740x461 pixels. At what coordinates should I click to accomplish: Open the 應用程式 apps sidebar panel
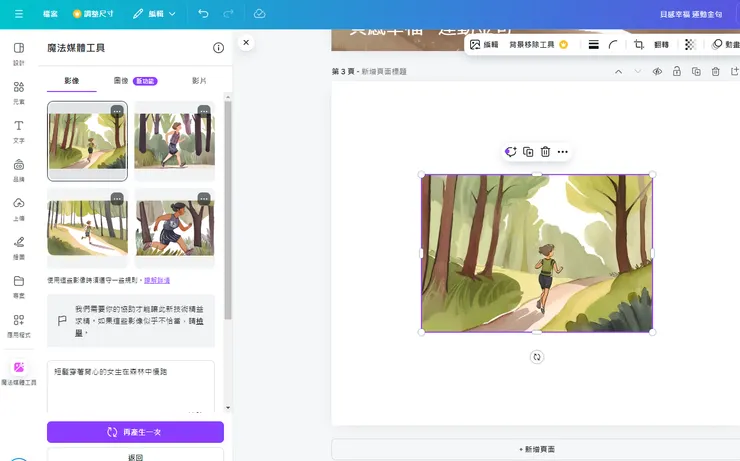coord(19,326)
